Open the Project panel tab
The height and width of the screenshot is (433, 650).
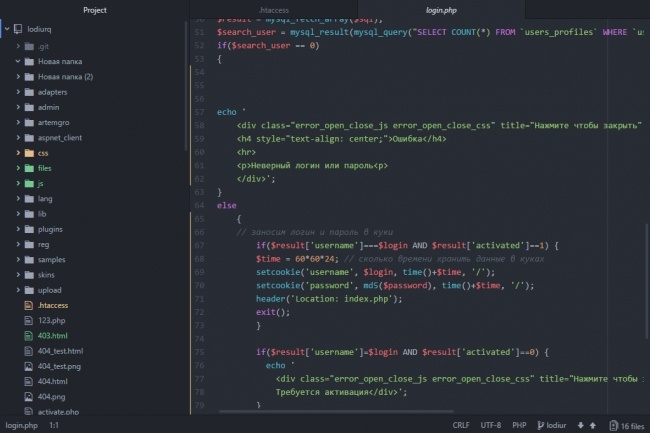click(x=95, y=9)
